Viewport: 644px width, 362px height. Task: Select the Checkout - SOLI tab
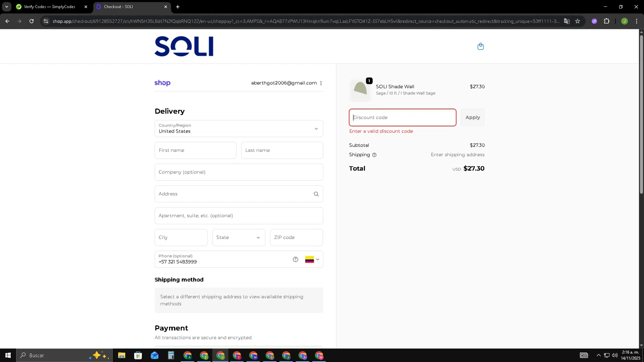tap(131, 7)
